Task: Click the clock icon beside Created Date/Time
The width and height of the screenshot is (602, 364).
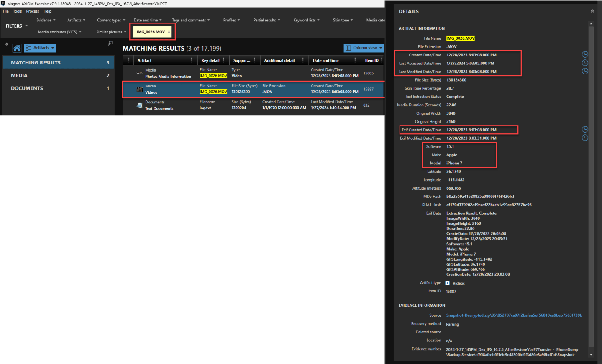Action: pyautogui.click(x=585, y=55)
